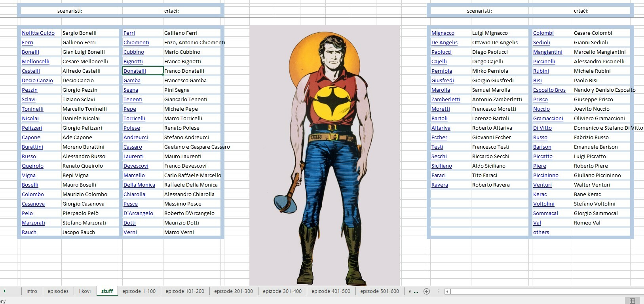Click the Piccininno hyperlink
Screen dimensions: 644x304
click(546, 176)
